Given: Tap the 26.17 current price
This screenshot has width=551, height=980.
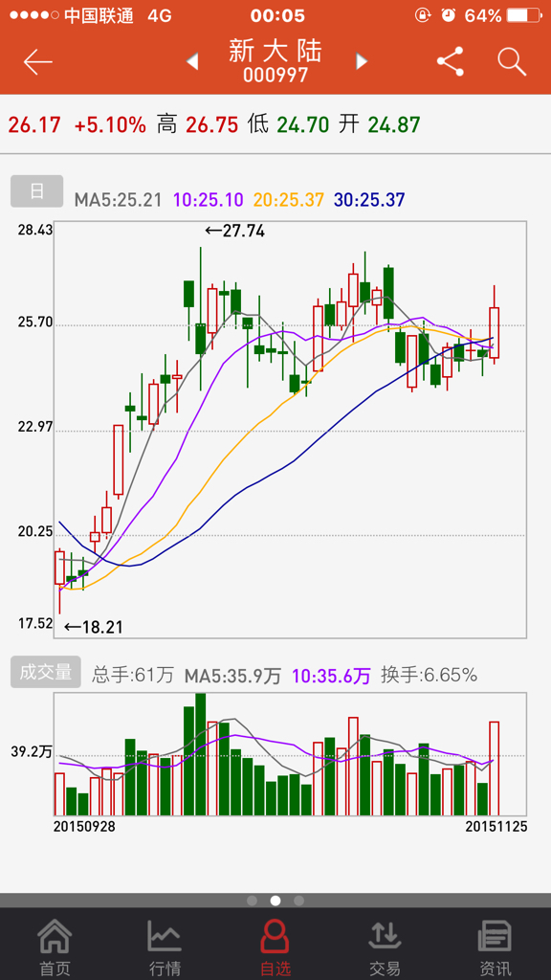Looking at the screenshot, I should tap(34, 125).
